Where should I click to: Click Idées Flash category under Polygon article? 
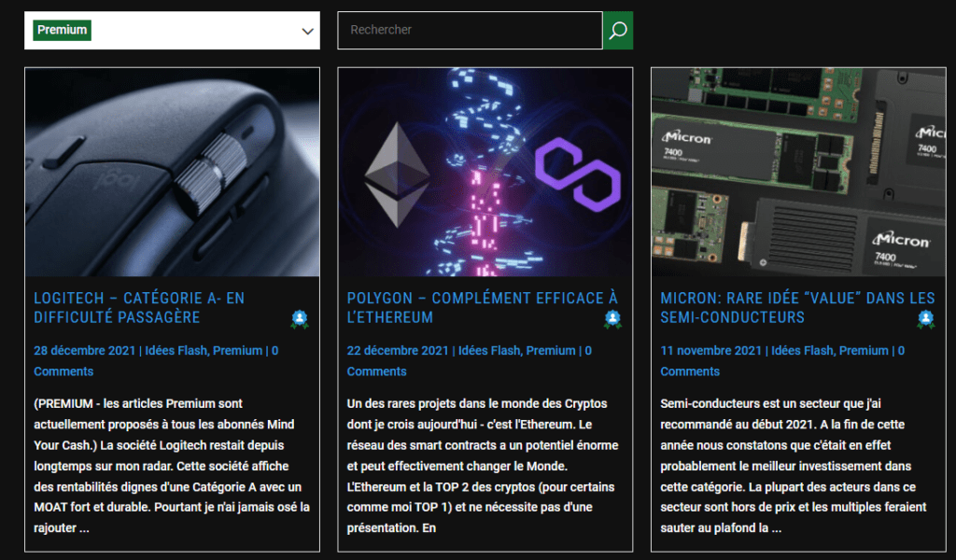(x=489, y=350)
